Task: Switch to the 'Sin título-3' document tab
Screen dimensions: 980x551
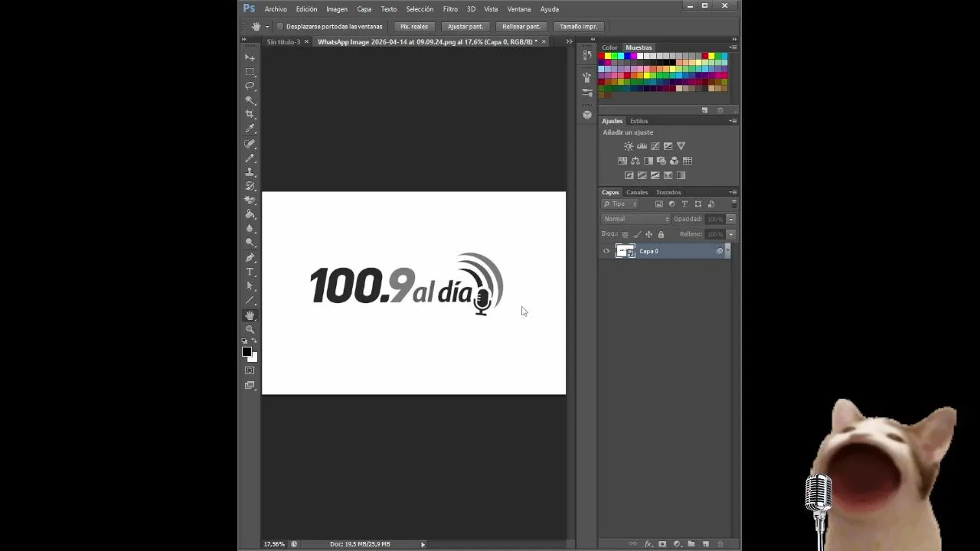Action: tap(283, 42)
